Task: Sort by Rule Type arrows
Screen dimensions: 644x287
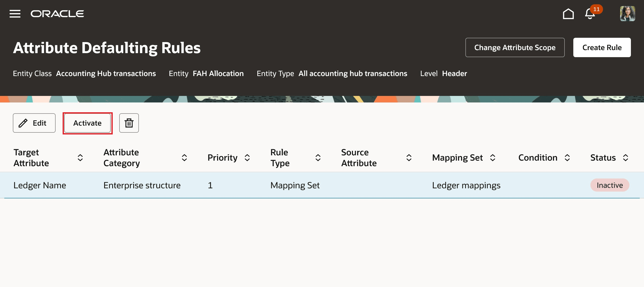Action: [318, 158]
